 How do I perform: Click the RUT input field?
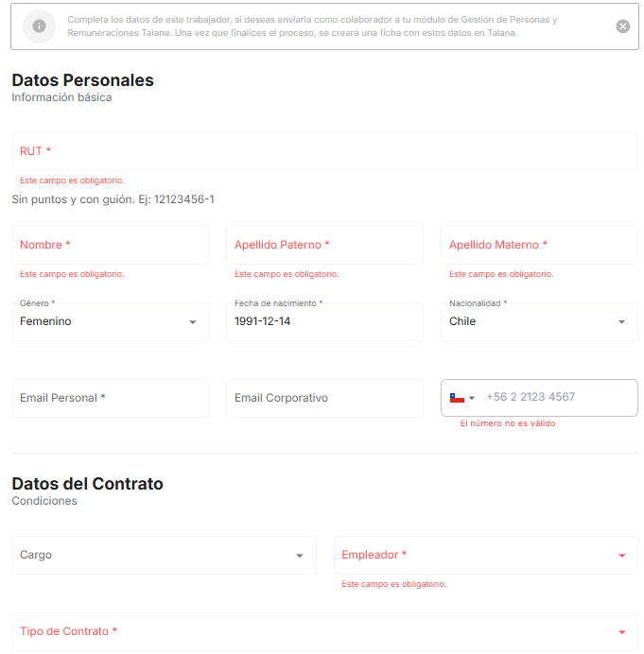point(324,151)
